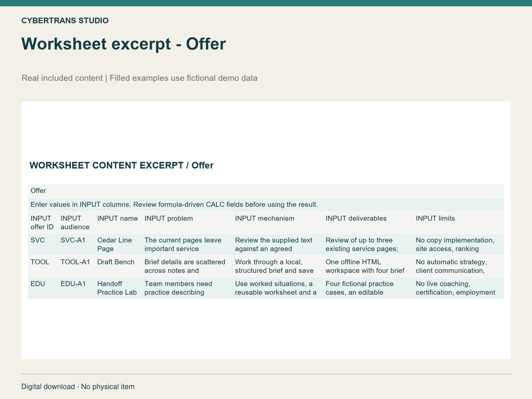532x399 pixels.
Task: Click 'Team members need practice describing' cell
Action: (187, 288)
